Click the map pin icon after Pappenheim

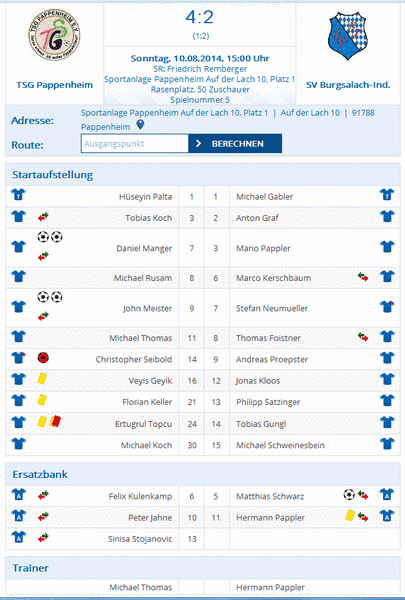140,125
